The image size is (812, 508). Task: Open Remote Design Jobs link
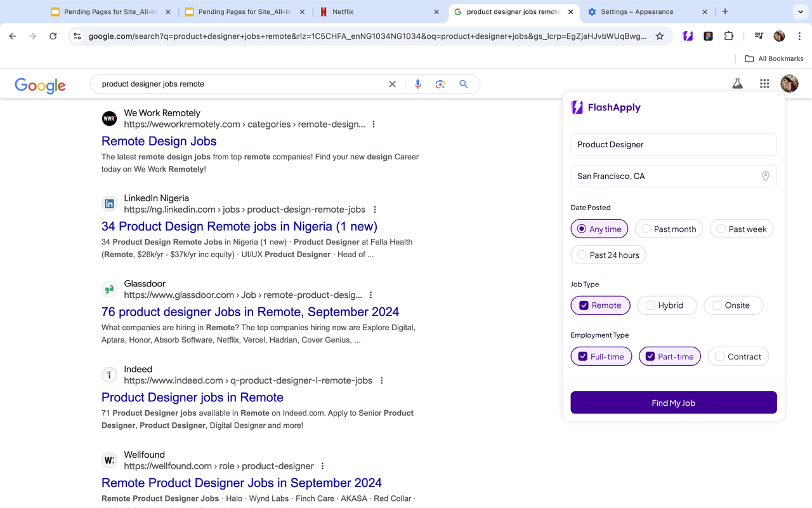[159, 141]
